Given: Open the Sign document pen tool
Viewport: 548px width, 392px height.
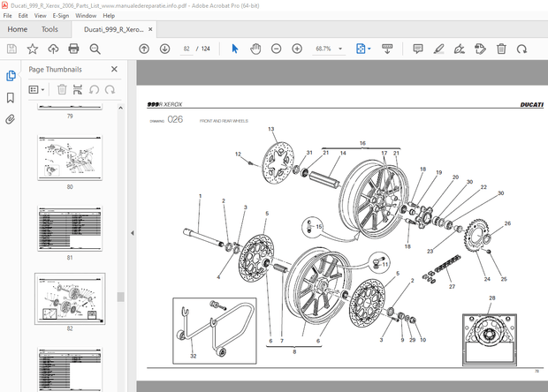Looking at the screenshot, I should (x=460, y=49).
